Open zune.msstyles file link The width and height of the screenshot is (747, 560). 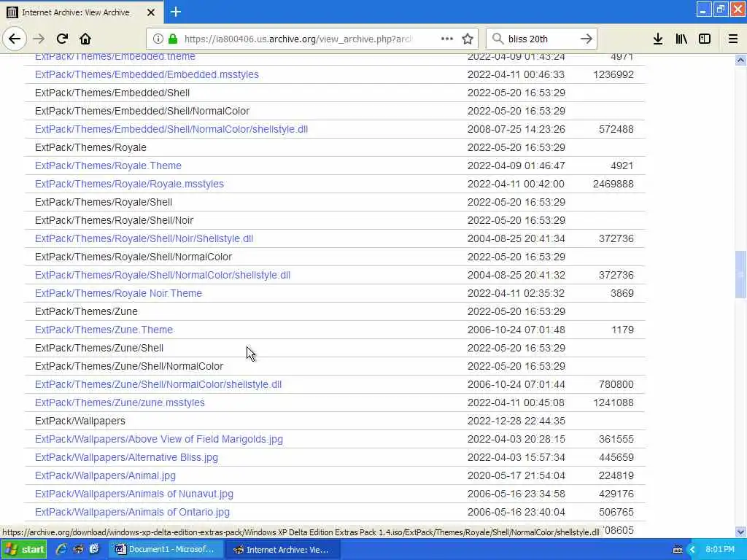click(x=120, y=402)
